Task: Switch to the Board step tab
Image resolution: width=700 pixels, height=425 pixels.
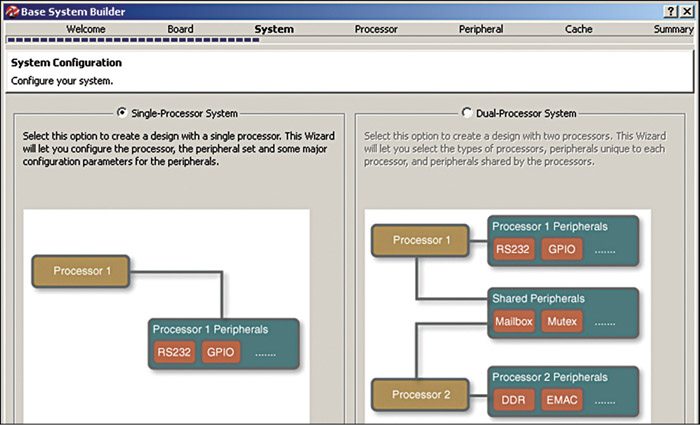Action: [180, 29]
